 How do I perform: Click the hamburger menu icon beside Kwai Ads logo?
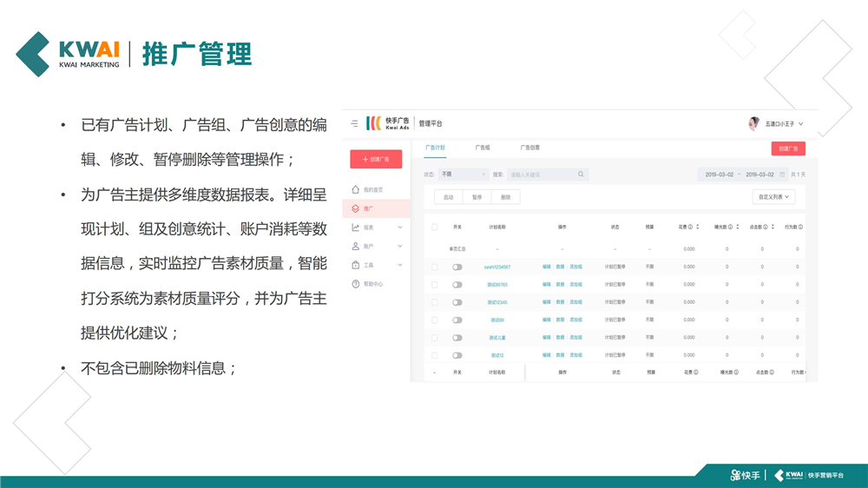[x=354, y=123]
